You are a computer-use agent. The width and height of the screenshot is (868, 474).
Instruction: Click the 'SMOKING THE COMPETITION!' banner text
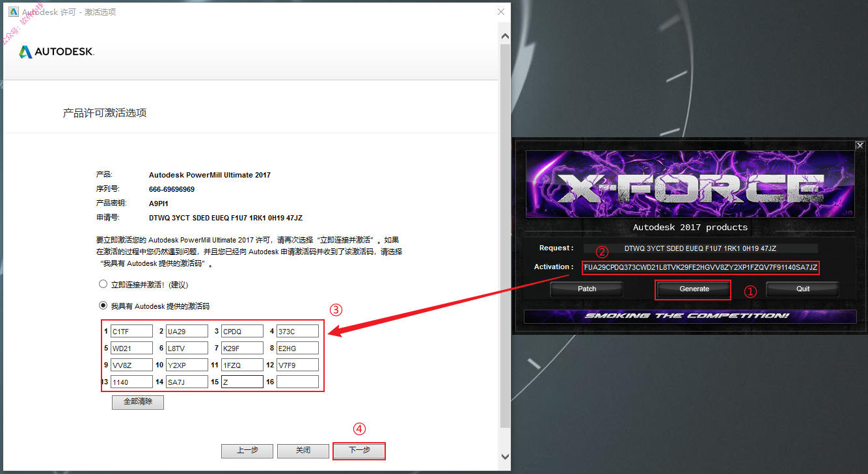(x=686, y=316)
